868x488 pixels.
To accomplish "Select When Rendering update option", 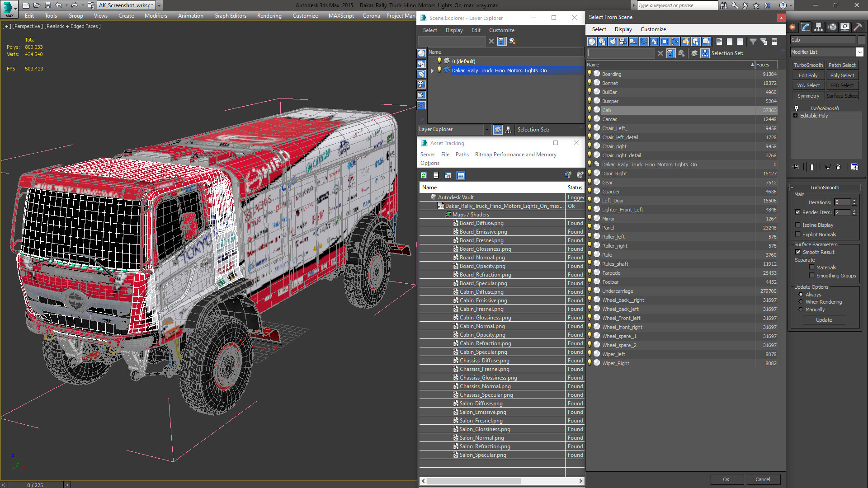I will click(801, 302).
